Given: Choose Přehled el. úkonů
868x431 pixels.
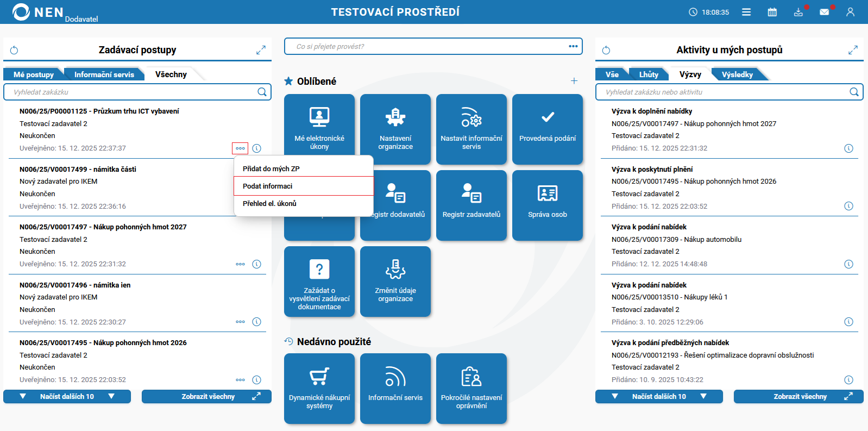Looking at the screenshot, I should point(304,203).
